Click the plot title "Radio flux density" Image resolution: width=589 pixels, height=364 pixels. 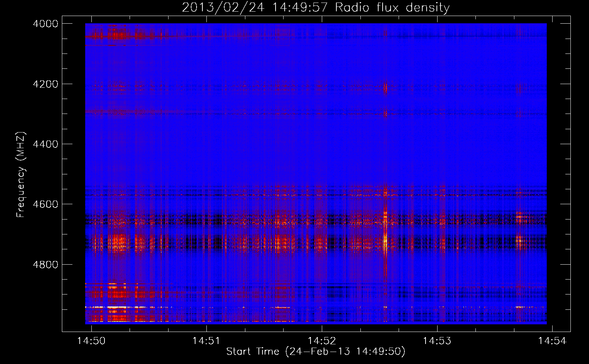[x=392, y=8]
